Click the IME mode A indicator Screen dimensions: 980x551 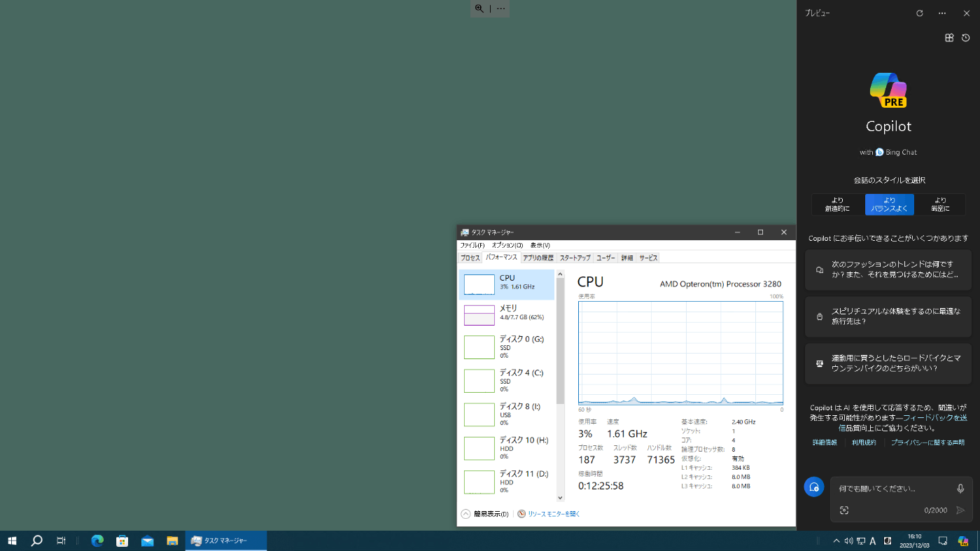[873, 540]
